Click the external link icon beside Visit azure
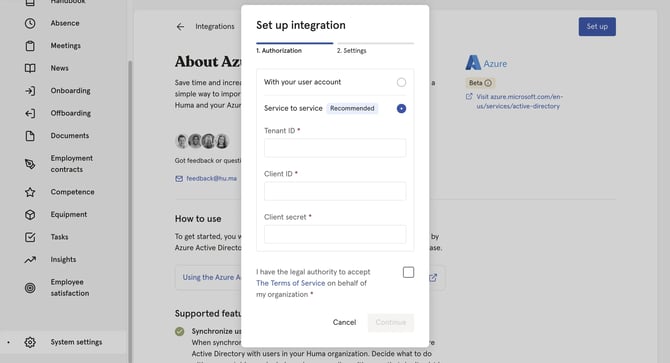This screenshot has height=363, width=670. click(469, 97)
